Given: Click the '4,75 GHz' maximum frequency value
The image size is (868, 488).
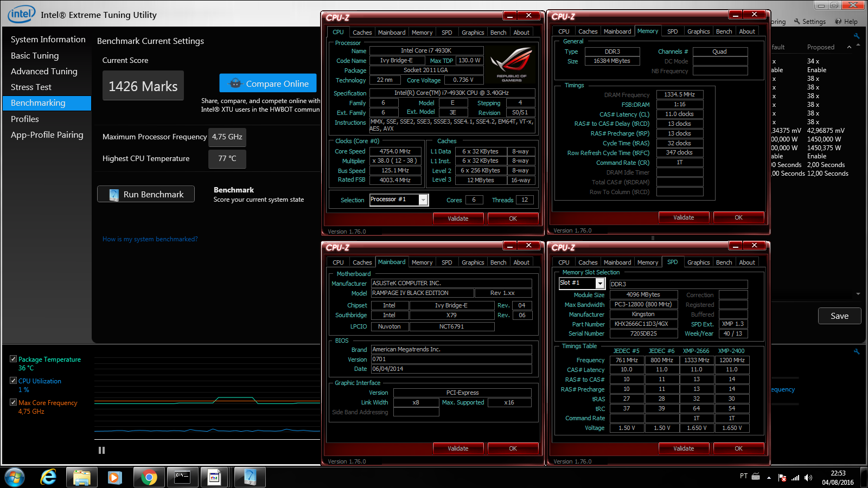Looking at the screenshot, I should 227,137.
